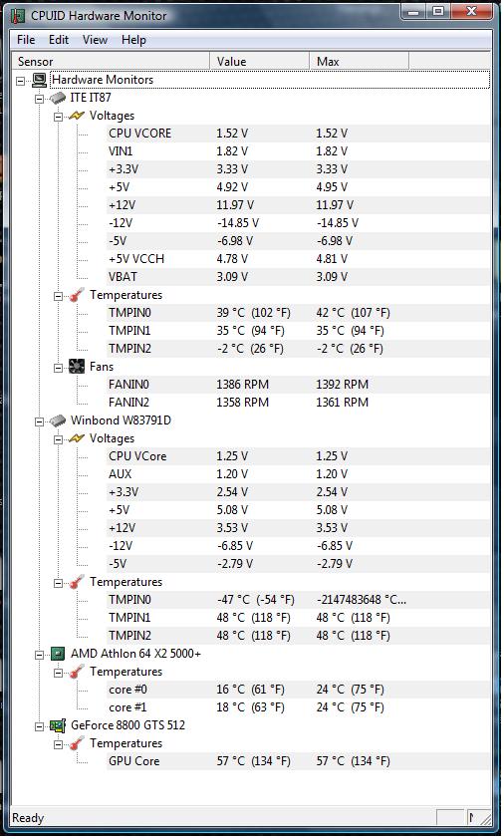Image resolution: width=504 pixels, height=840 pixels.
Task: Collapse the AMD Athlon 64 X2 5000+ node
Action: click(39, 656)
